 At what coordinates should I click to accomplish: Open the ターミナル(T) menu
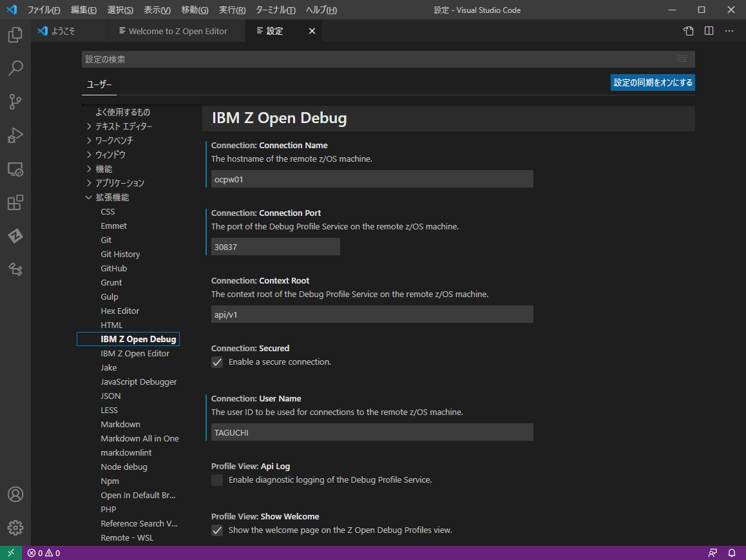(276, 10)
